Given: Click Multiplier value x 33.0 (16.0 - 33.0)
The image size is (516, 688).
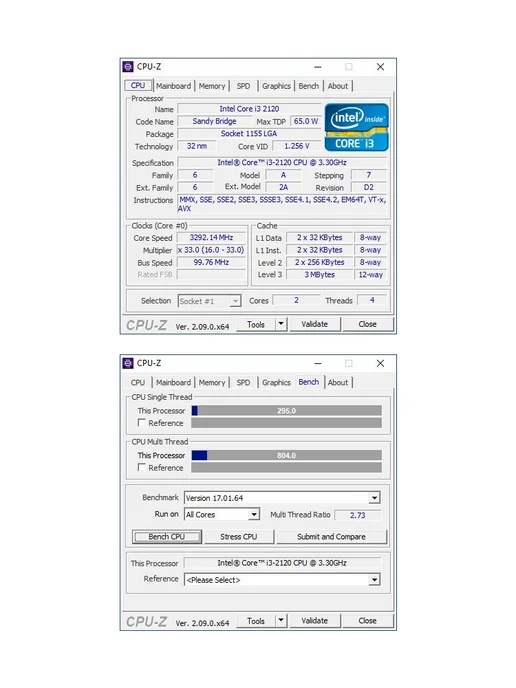Looking at the screenshot, I should (x=211, y=250).
